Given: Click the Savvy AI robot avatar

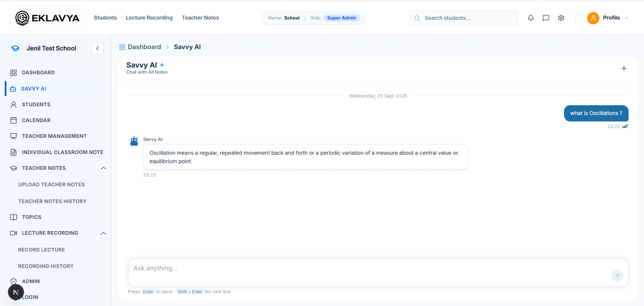Looking at the screenshot, I should pos(134,141).
